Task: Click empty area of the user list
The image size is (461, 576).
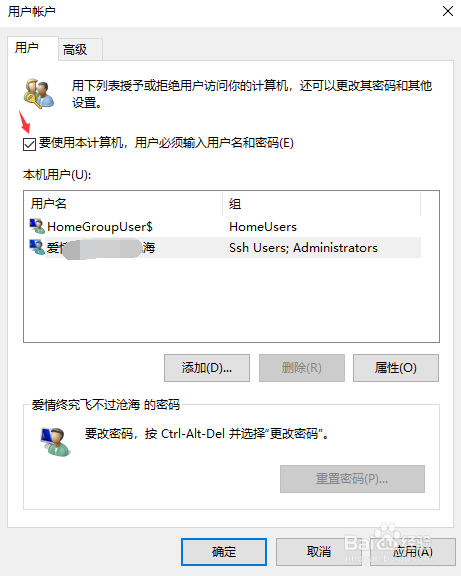Action: pyautogui.click(x=231, y=299)
